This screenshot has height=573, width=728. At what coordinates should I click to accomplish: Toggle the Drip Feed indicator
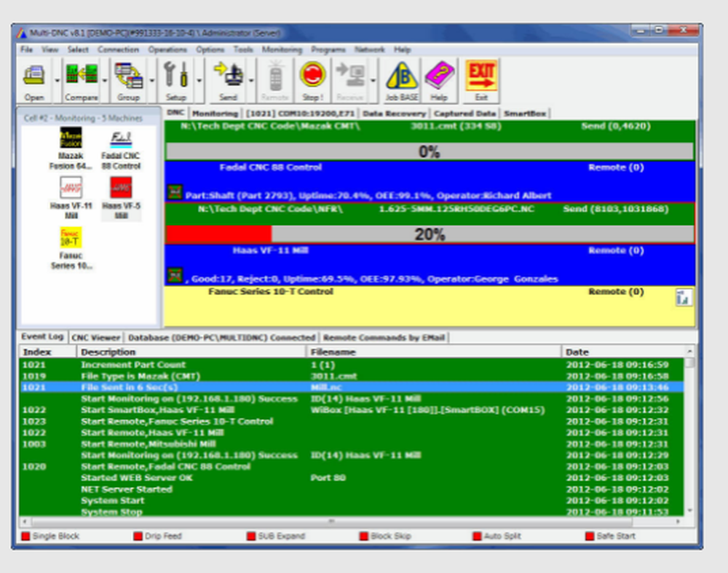click(x=138, y=537)
